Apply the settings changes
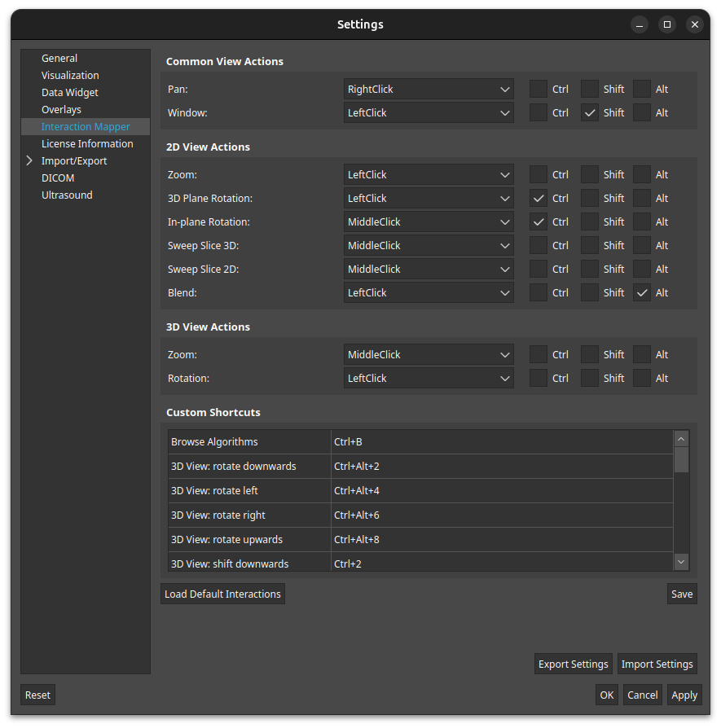 click(x=684, y=695)
